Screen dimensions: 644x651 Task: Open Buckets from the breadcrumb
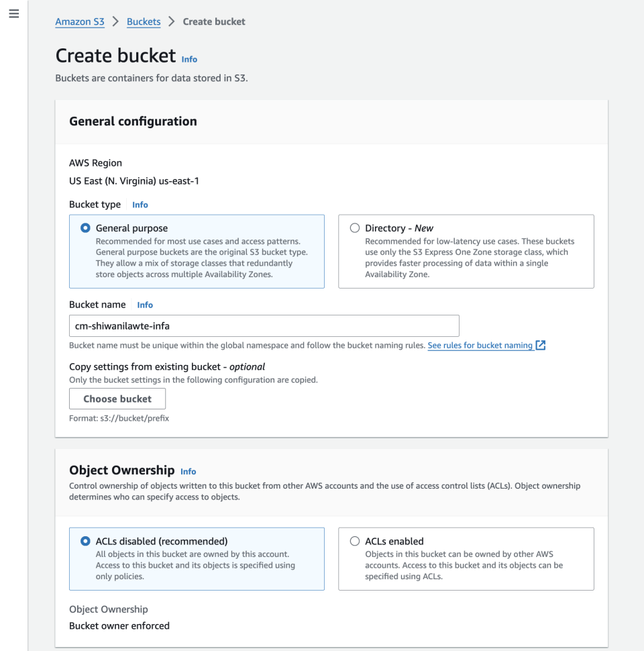pos(143,21)
